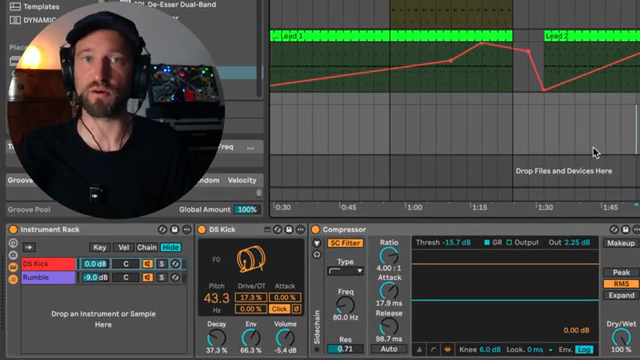Toggle the Compressor device activator
This screenshot has width=640, height=360.
pos(315,230)
